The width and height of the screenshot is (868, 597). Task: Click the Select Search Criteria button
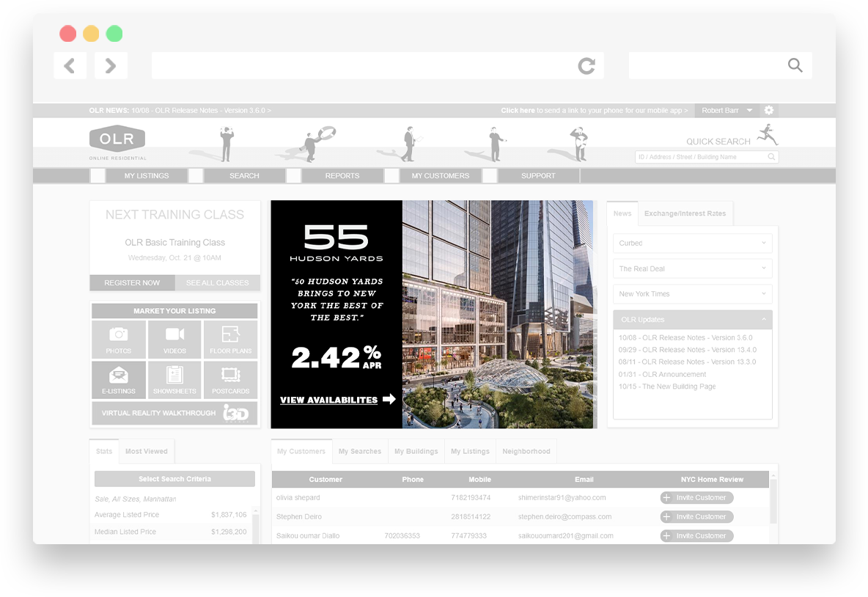(175, 479)
